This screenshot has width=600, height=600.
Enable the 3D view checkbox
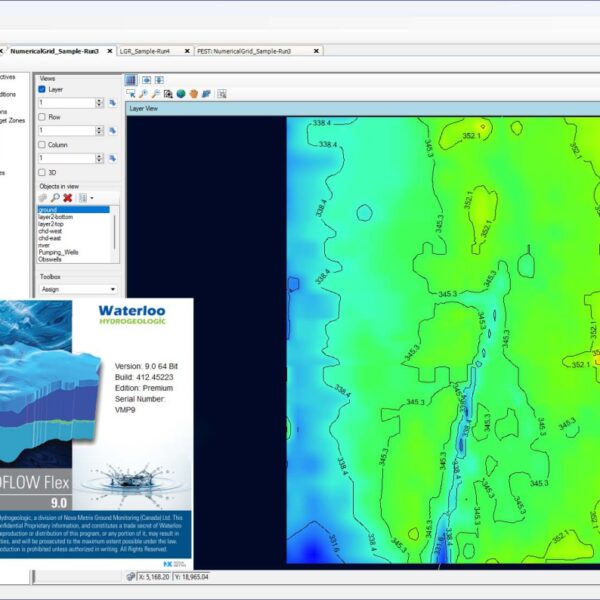click(x=42, y=172)
